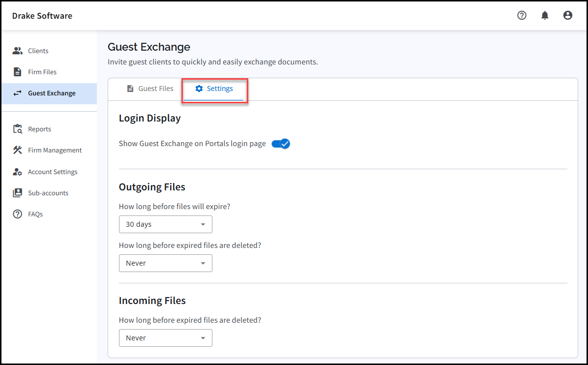
Task: Open the 30 days file expiry dropdown
Action: (x=166, y=224)
